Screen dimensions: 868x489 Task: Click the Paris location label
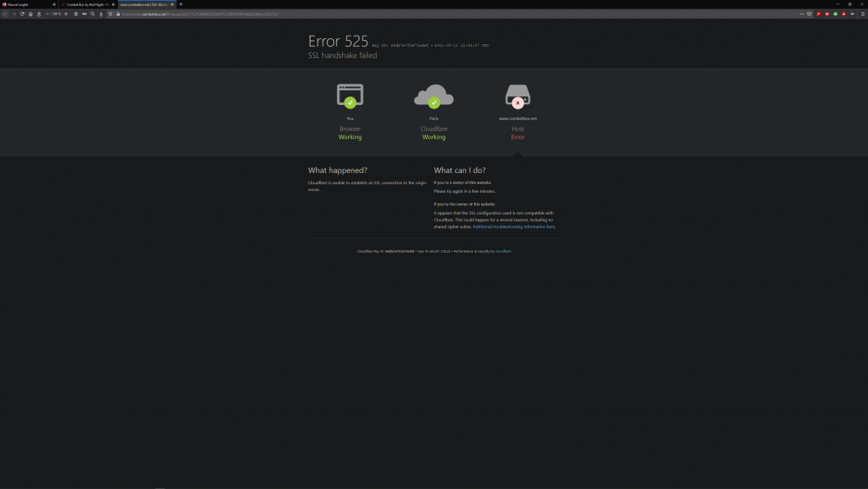coord(434,118)
